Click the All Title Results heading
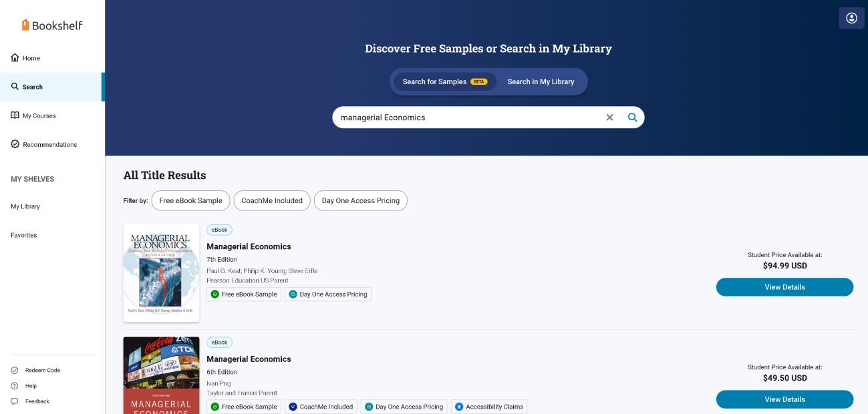 click(164, 176)
